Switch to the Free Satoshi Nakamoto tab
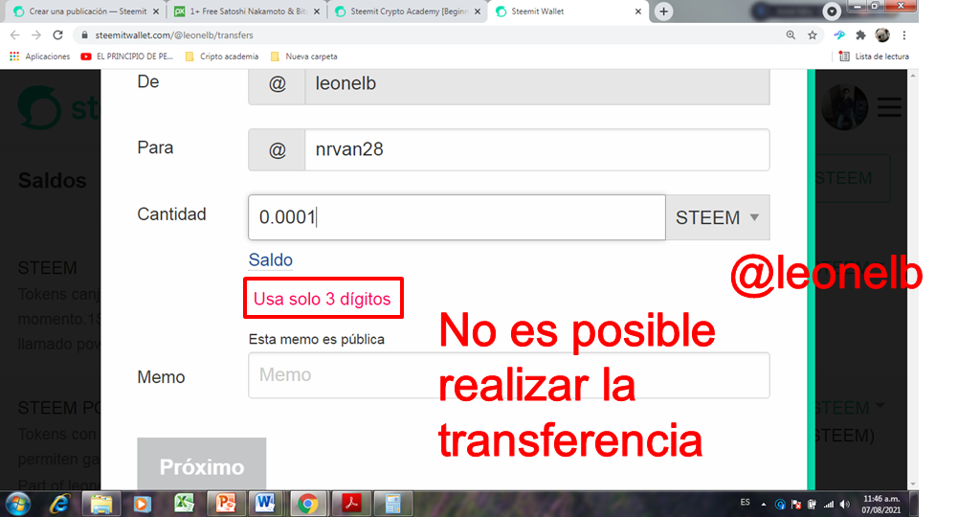Image resolution: width=980 pixels, height=517 pixels. tap(247, 11)
